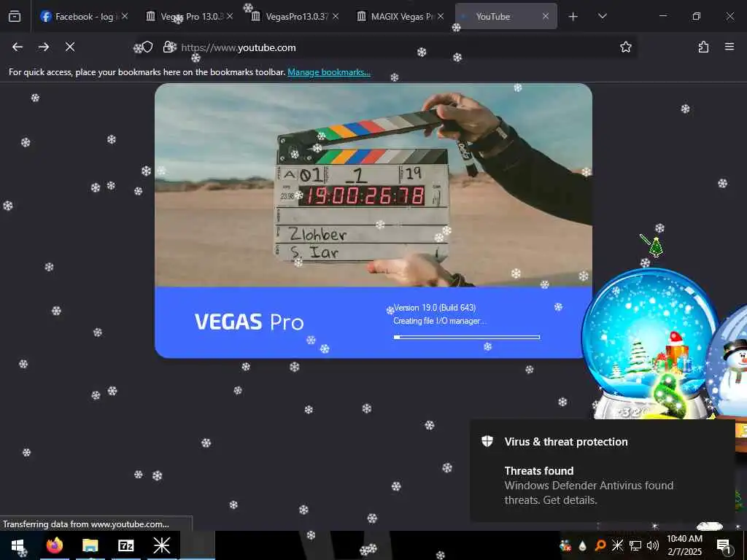This screenshot has width=747, height=560.
Task: Open the Action Center notifications icon
Action: [724, 545]
